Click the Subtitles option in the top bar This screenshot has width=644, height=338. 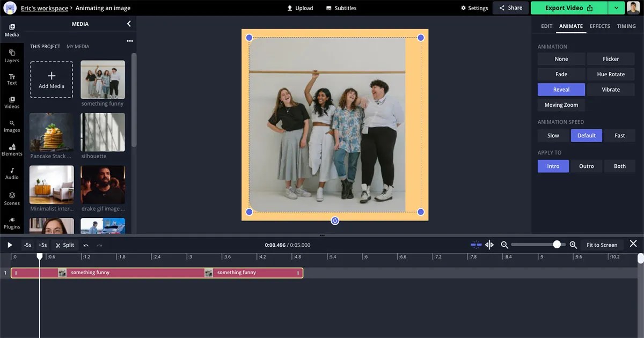(x=341, y=8)
